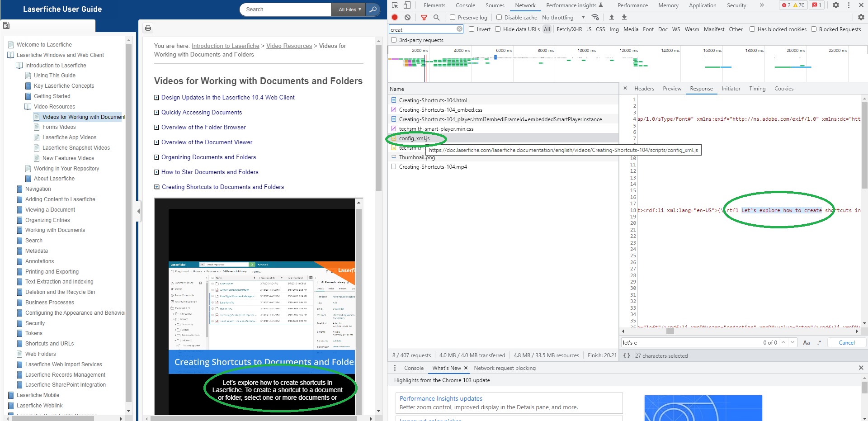Expand How to Star Documents section

pyautogui.click(x=210, y=172)
